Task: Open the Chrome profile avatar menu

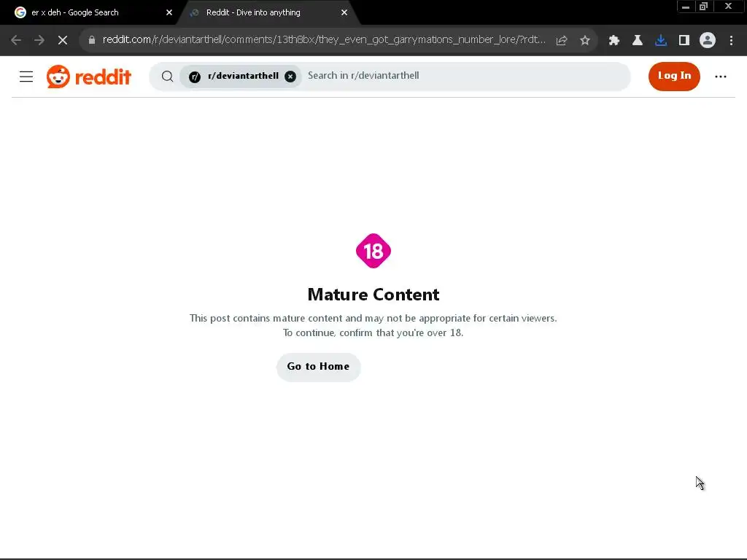Action: click(x=708, y=41)
